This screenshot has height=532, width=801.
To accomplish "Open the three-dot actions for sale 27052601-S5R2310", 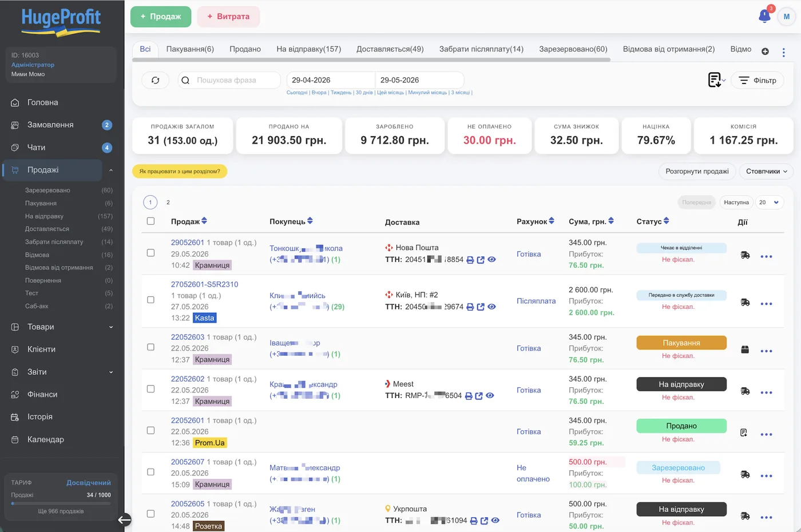I will click(766, 304).
